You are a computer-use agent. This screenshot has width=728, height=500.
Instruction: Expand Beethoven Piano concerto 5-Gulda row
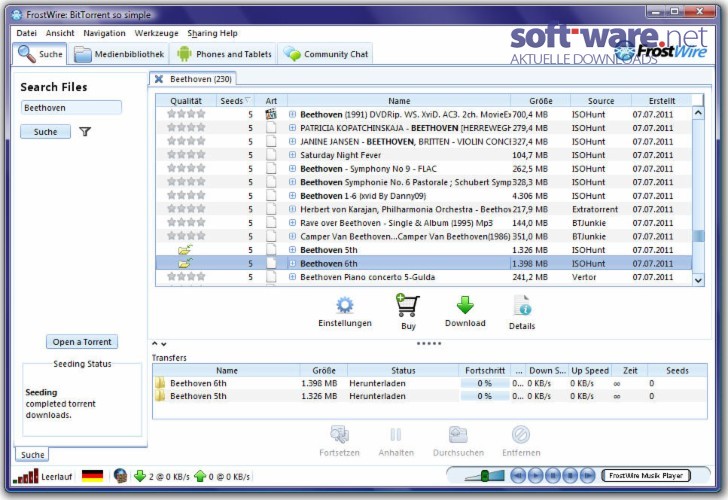(x=292, y=277)
